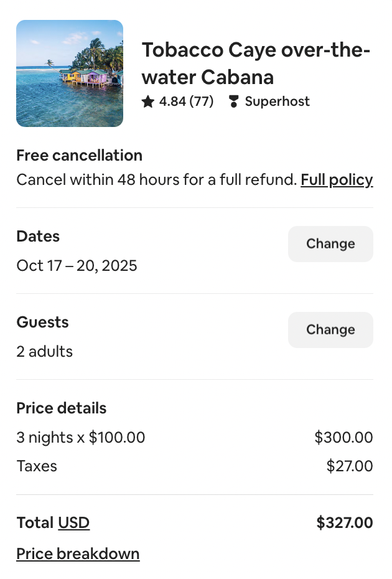
Task: Change the number of guests
Action: (330, 330)
